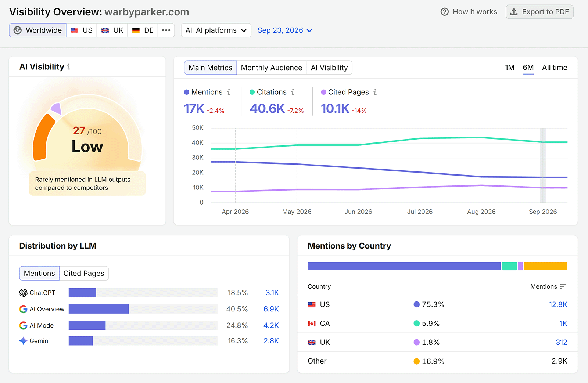Select the All time range
The image size is (588, 383).
point(555,67)
